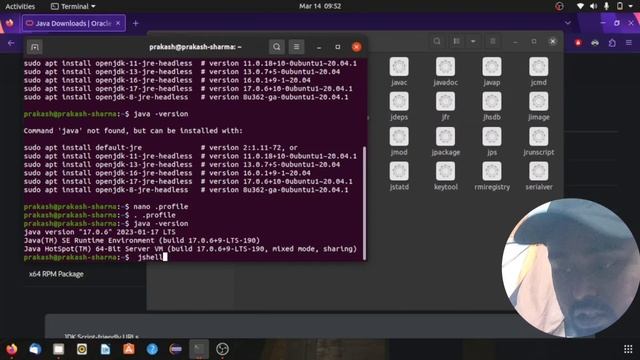Click the microphone indicator in top bar
This screenshot has width=640, height=360.
(607, 6)
